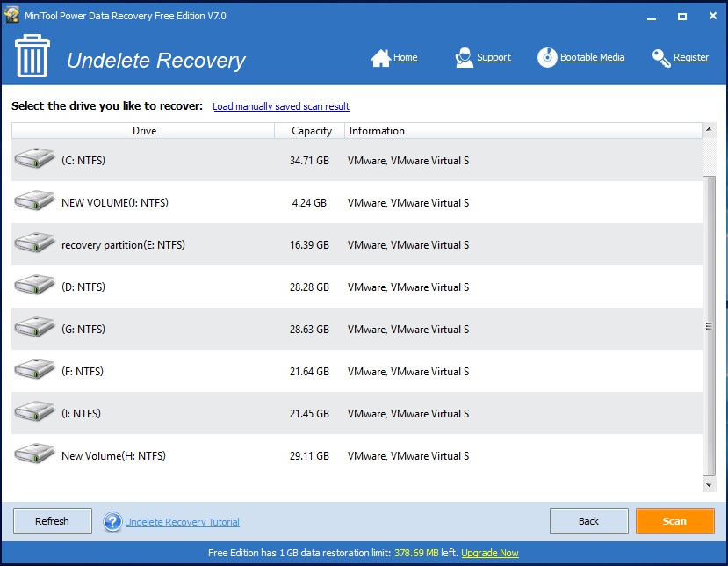Sort by the Information column header
This screenshot has width=728, height=566.
(523, 131)
